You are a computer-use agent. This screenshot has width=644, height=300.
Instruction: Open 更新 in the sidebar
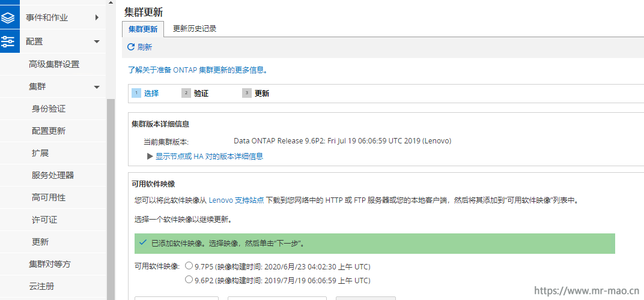[x=40, y=242]
